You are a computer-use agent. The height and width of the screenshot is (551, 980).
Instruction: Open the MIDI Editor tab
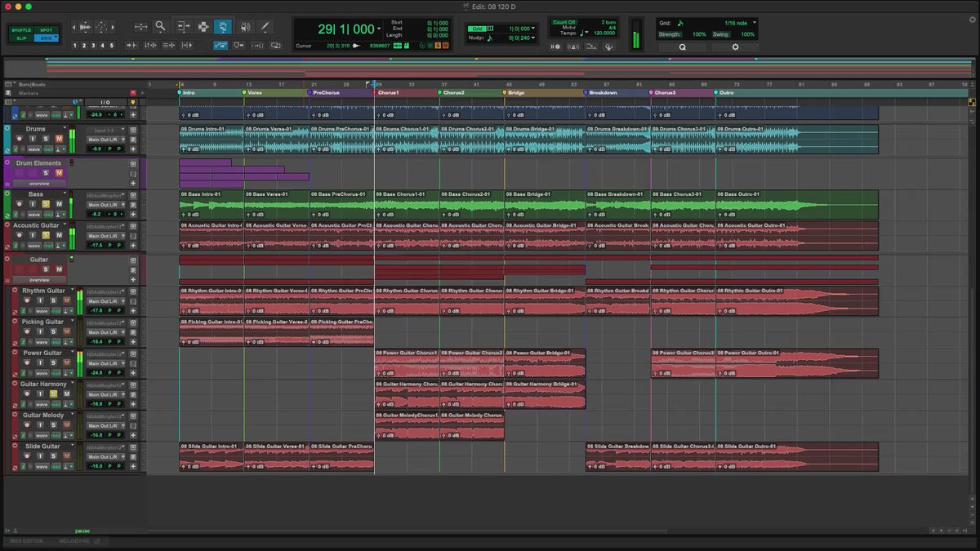click(x=27, y=541)
